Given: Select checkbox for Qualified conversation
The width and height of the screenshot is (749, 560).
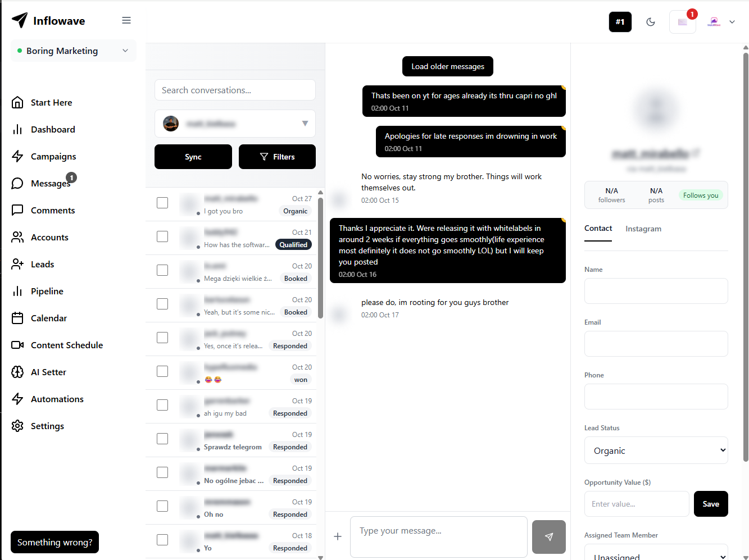Looking at the screenshot, I should 162,236.
